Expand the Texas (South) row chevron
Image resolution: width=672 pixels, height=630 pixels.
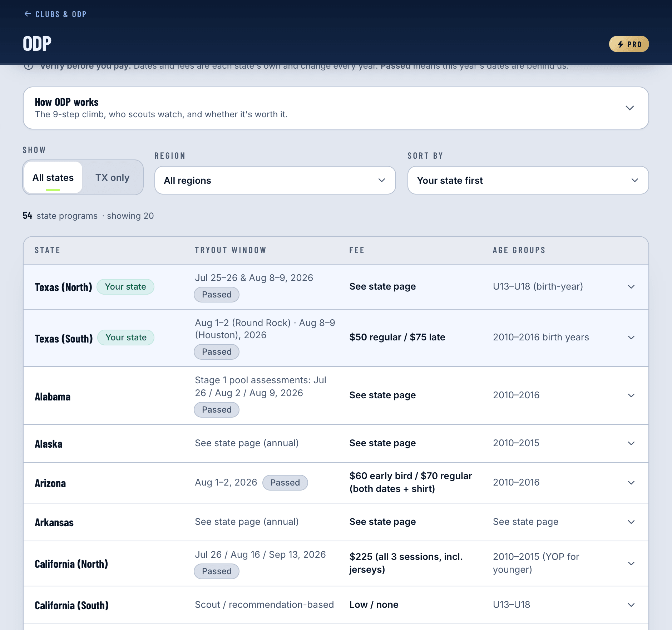point(631,338)
